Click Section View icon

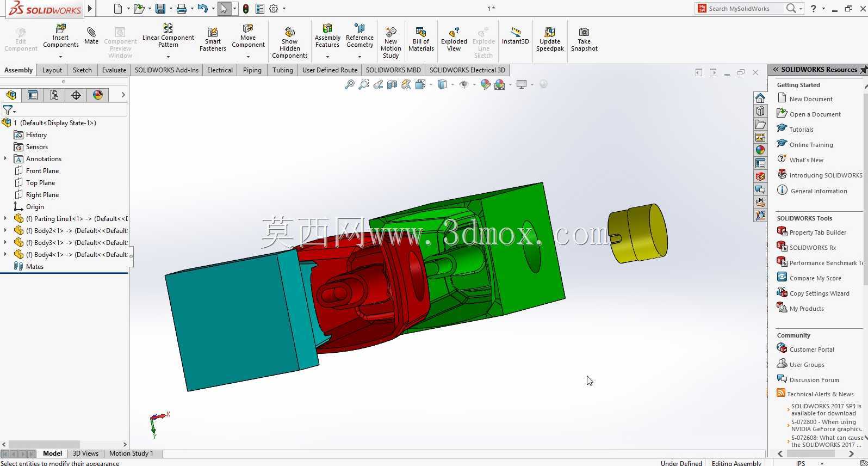coord(392,84)
